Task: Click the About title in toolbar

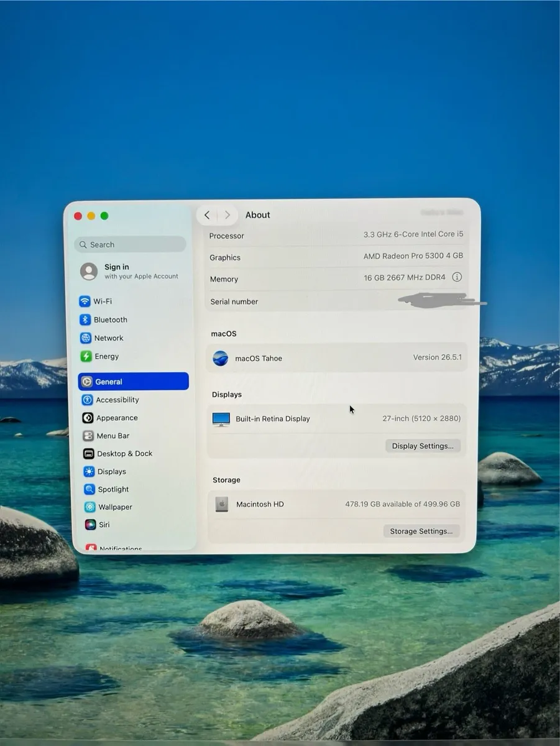Action: click(x=258, y=215)
